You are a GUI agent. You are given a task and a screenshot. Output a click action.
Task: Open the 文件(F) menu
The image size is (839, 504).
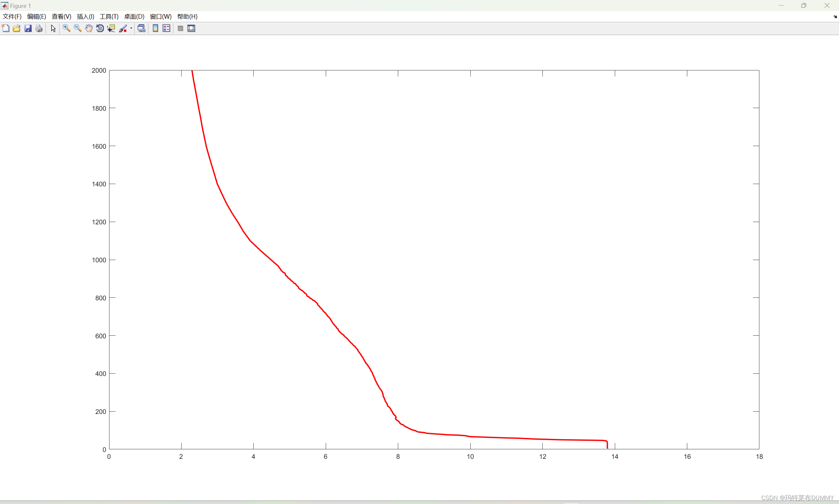[12, 17]
